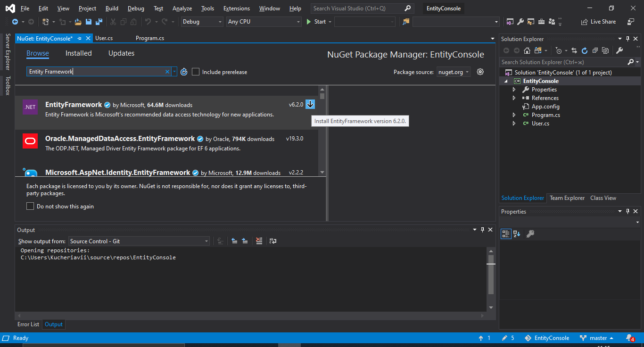Viewport: 644px width, 347px height.
Task: Click Clear All icon in Output panel
Action: (x=259, y=241)
